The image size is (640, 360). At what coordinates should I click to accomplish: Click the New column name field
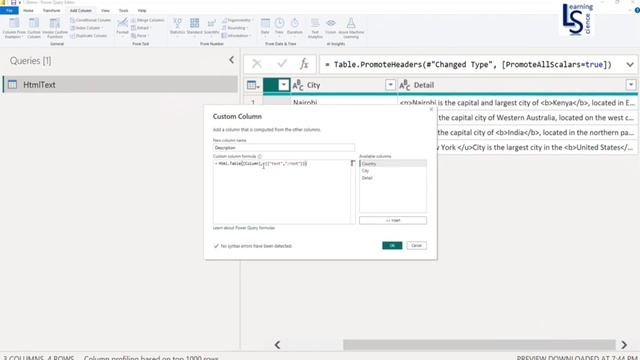click(284, 148)
